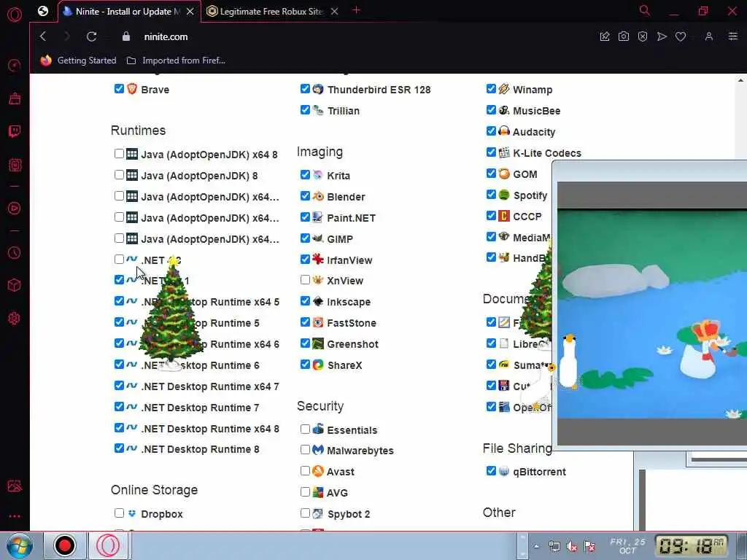Click the Malwarebytes app icon
This screenshot has width=747, height=560.
pos(318,450)
